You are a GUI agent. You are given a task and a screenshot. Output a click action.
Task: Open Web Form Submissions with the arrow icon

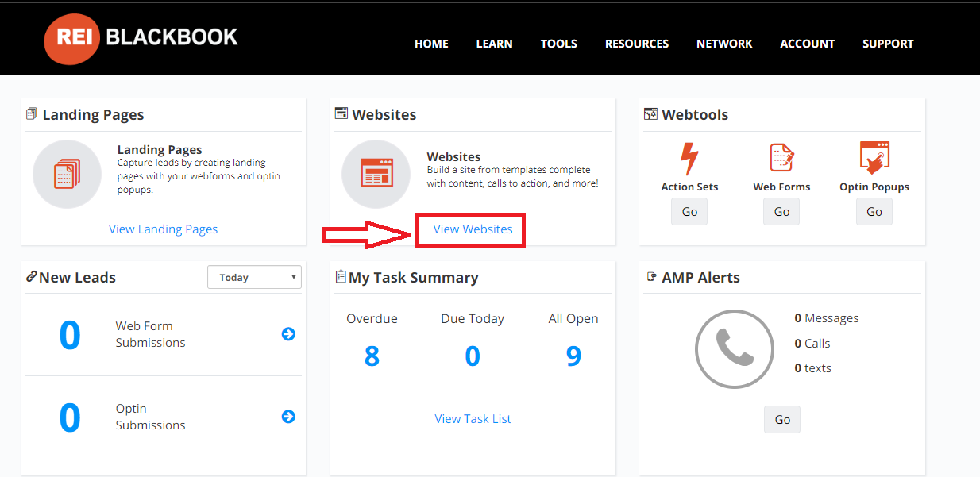(288, 334)
